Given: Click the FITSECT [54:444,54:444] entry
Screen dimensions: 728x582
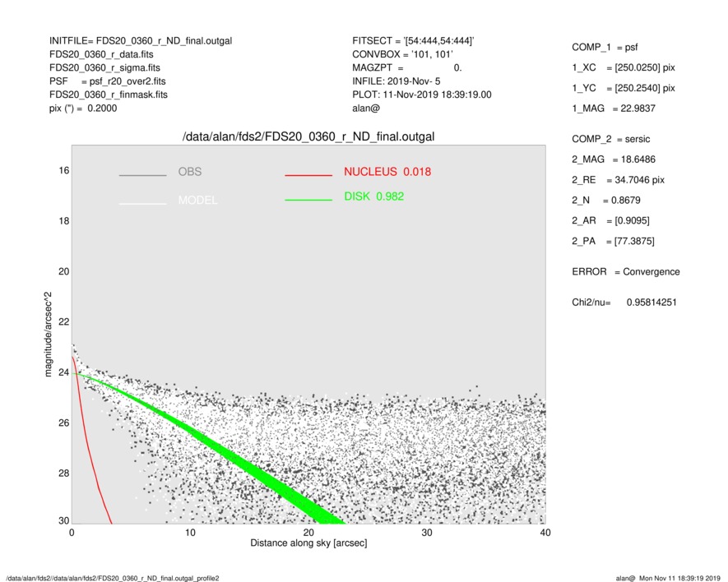Looking at the screenshot, I should pyautogui.click(x=413, y=41).
